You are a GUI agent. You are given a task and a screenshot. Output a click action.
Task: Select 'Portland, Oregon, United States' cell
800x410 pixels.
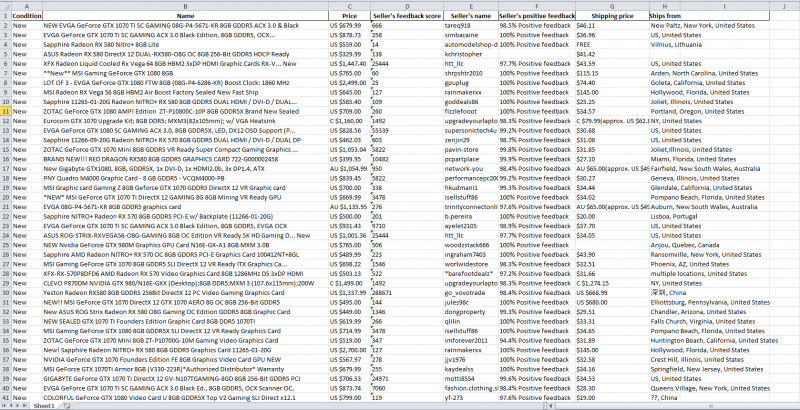[x=664, y=111]
